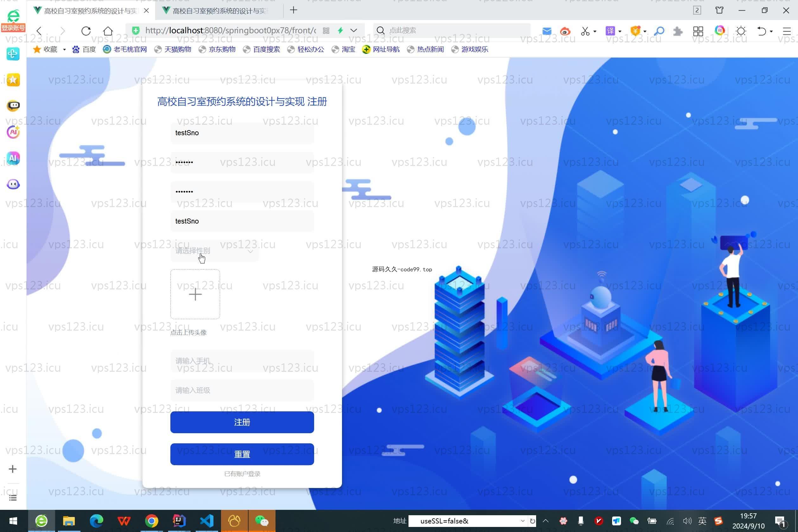Viewport: 798px width, 532px height.
Task: Open the mail envelope toolbar icon
Action: pos(547,31)
